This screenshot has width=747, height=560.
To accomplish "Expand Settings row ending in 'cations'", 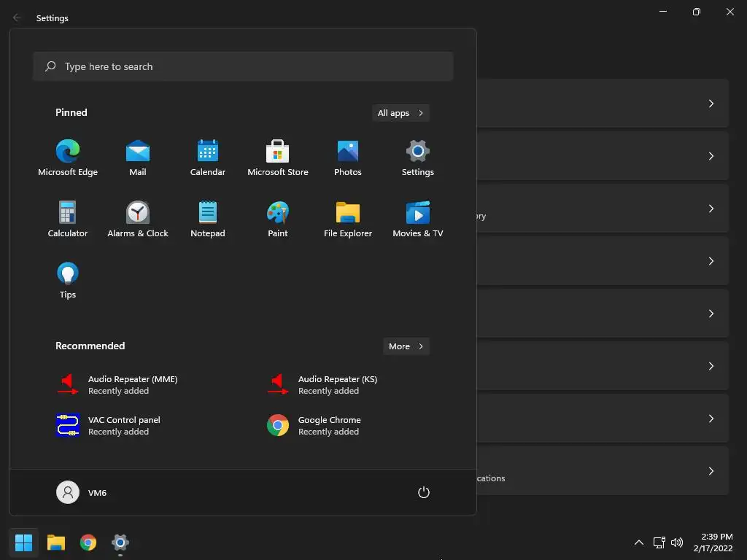I will (x=711, y=471).
